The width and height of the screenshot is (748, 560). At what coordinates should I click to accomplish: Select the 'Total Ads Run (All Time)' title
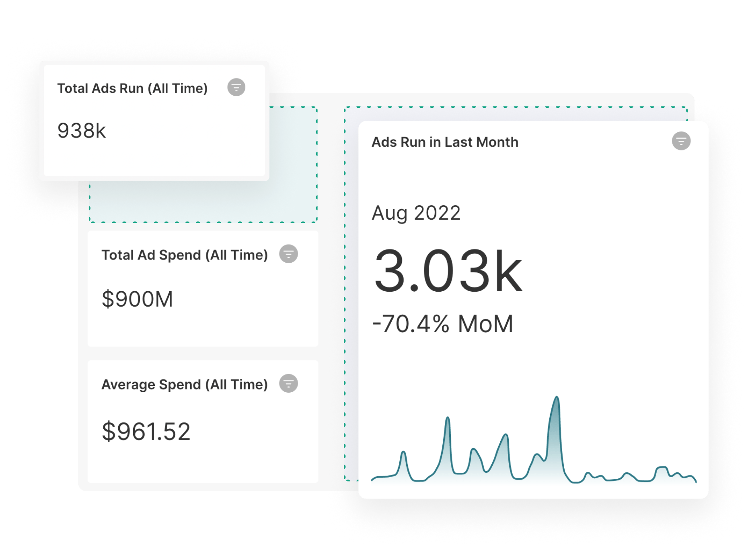[132, 89]
